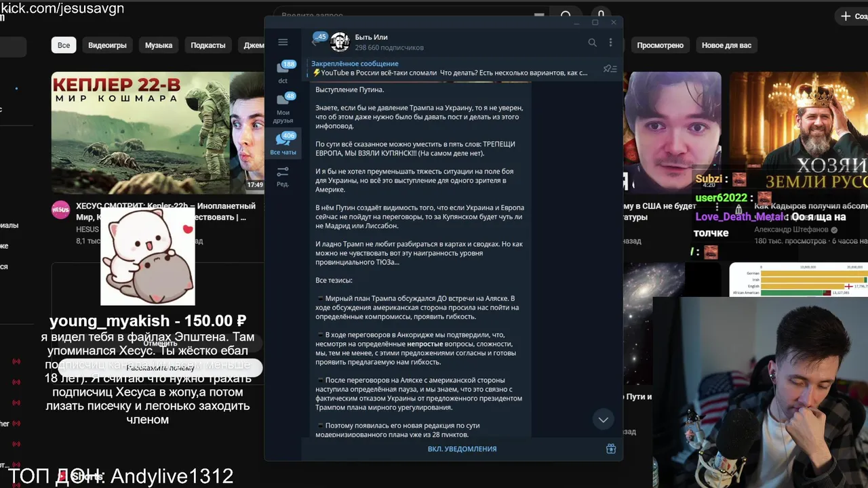868x488 pixels.
Task: Open the Быть Или channel avatar
Action: (x=340, y=42)
